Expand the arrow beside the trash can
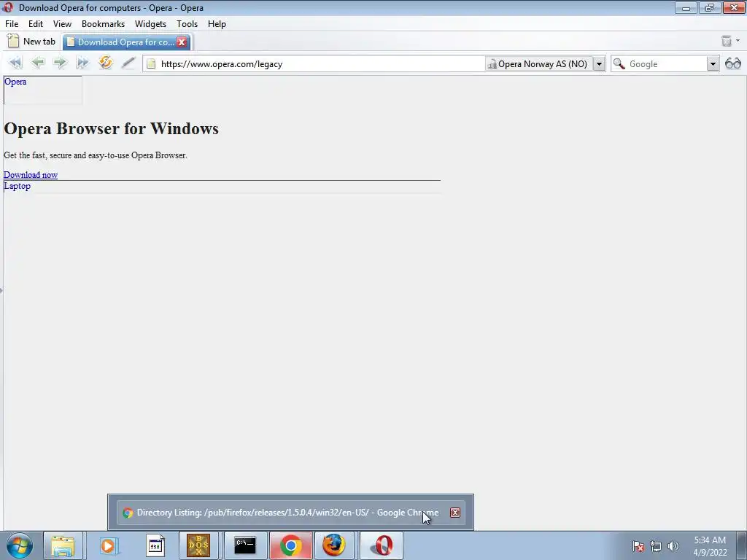 click(738, 41)
